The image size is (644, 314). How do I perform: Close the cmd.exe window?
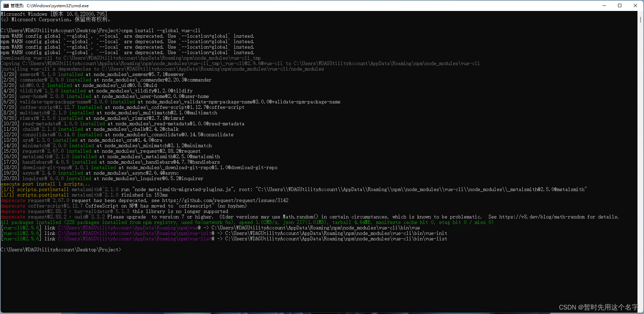[x=635, y=5]
